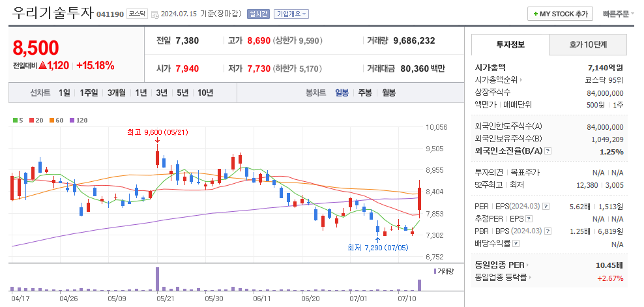Select 5년 line chart period
The image size is (644, 307).
(x=183, y=93)
